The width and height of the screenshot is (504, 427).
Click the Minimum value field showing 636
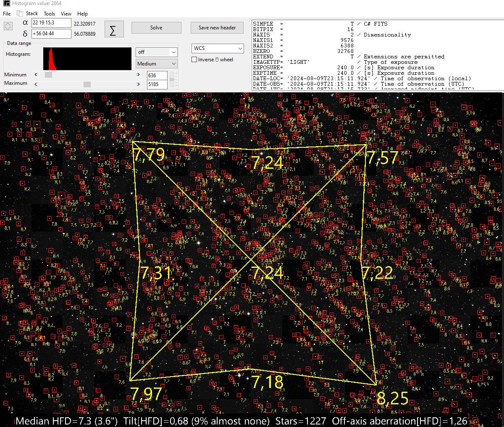click(x=157, y=76)
